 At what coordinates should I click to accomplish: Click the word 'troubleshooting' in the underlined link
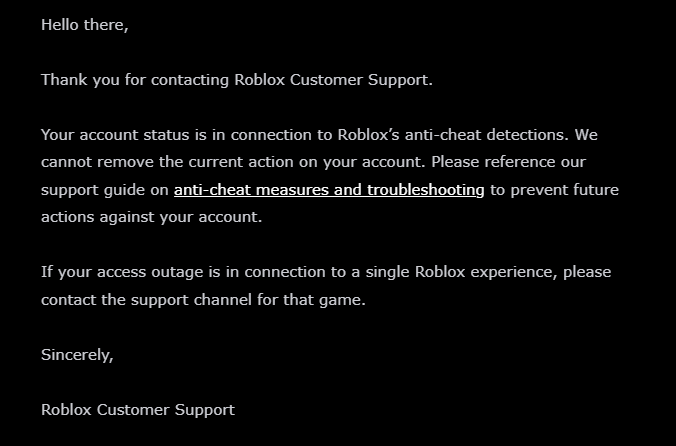click(x=426, y=190)
